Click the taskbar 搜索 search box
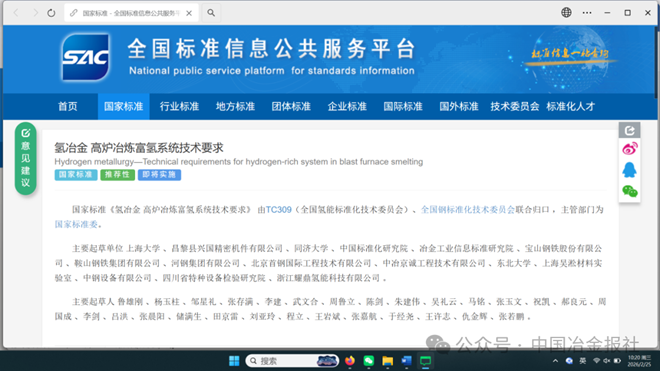Image resolution: width=660 pixels, height=371 pixels. (x=292, y=361)
